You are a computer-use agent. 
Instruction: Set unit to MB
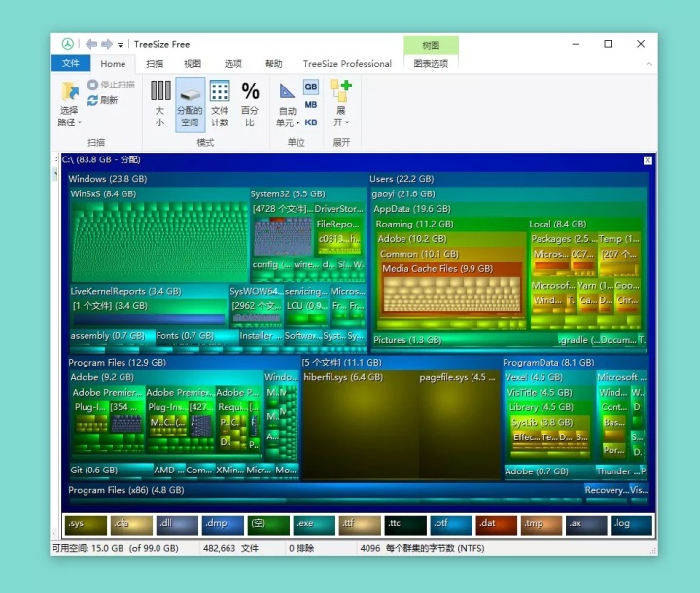pos(311,104)
